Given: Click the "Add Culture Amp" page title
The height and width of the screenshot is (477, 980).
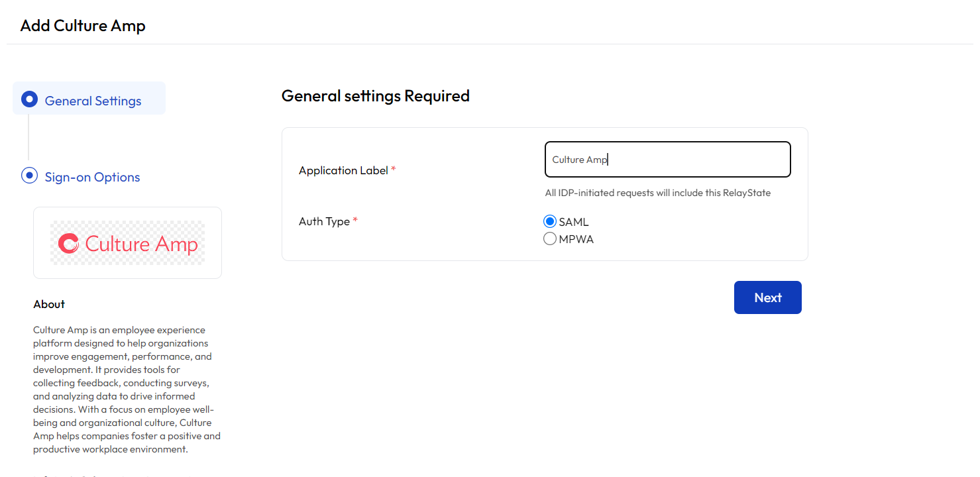Looking at the screenshot, I should coord(83,26).
